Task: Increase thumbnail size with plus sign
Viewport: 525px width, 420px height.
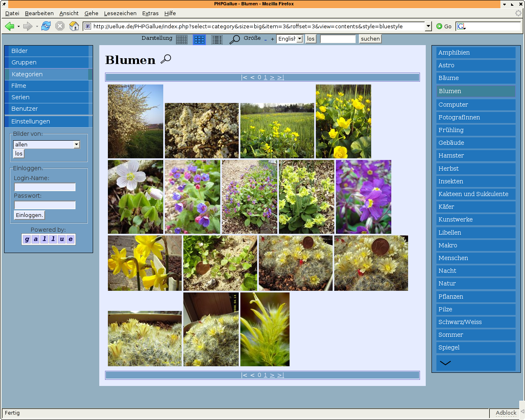Action: coord(272,39)
